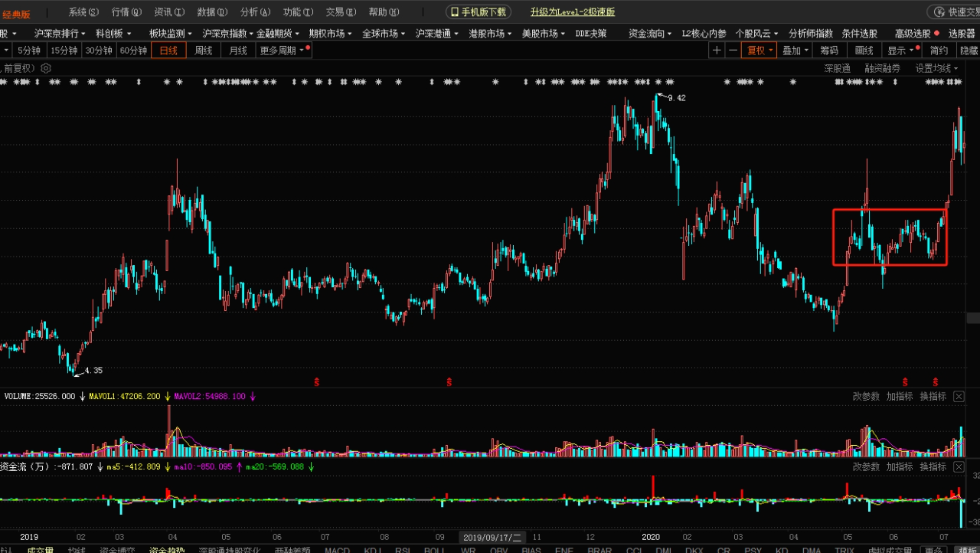980x553 pixels.
Task: Toggle the 筹码 chip distribution
Action: coord(829,51)
